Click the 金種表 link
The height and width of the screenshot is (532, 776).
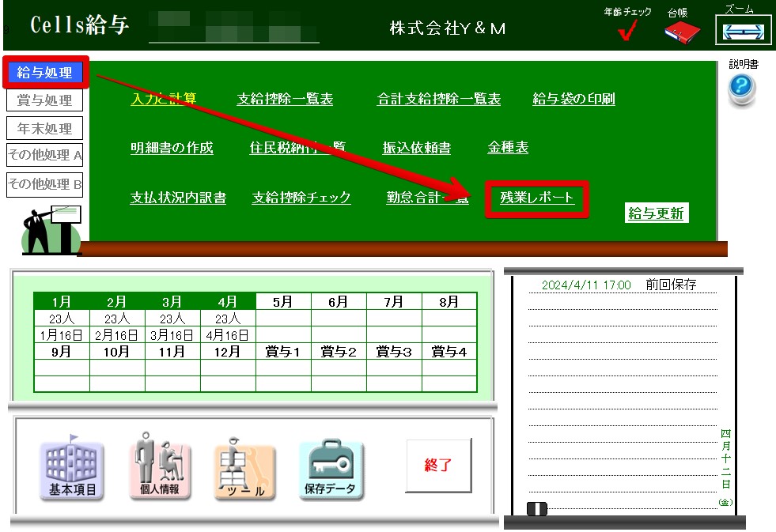(508, 148)
